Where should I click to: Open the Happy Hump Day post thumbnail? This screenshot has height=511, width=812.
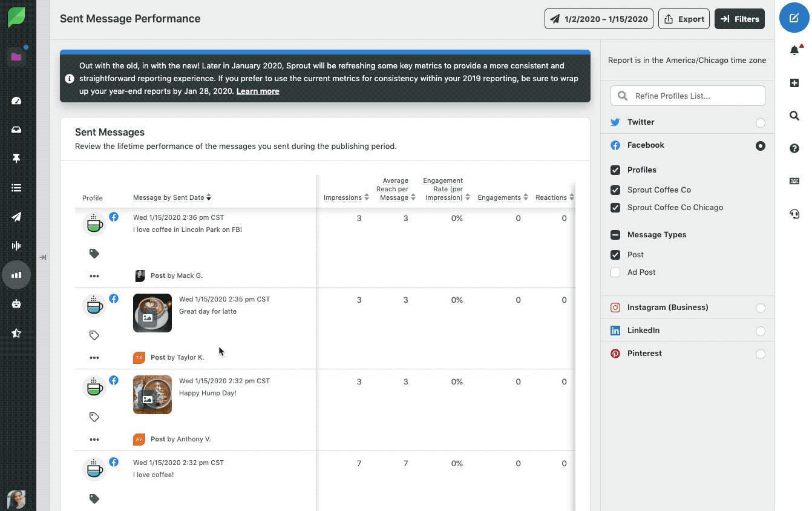(152, 395)
